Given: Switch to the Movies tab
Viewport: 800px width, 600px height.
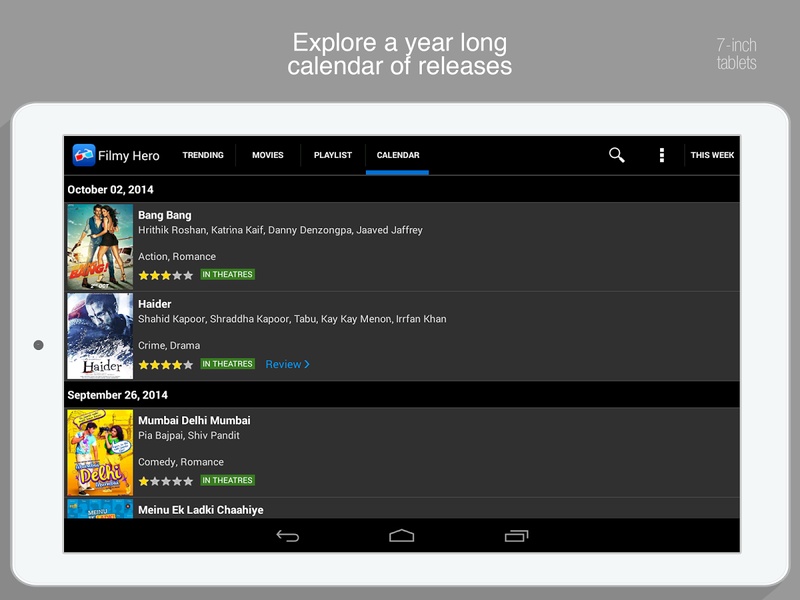Looking at the screenshot, I should pyautogui.click(x=268, y=155).
